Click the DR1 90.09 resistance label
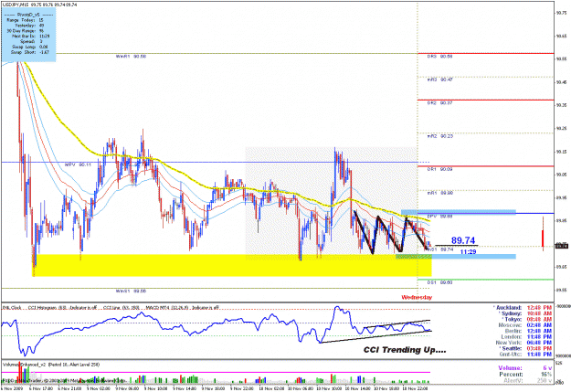The image size is (571, 392). (x=440, y=169)
